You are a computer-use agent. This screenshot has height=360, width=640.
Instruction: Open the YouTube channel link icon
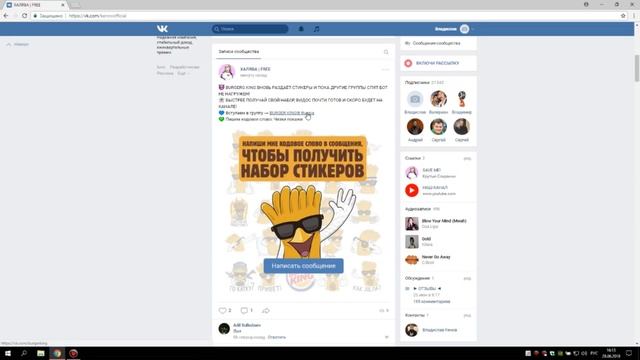tap(412, 190)
